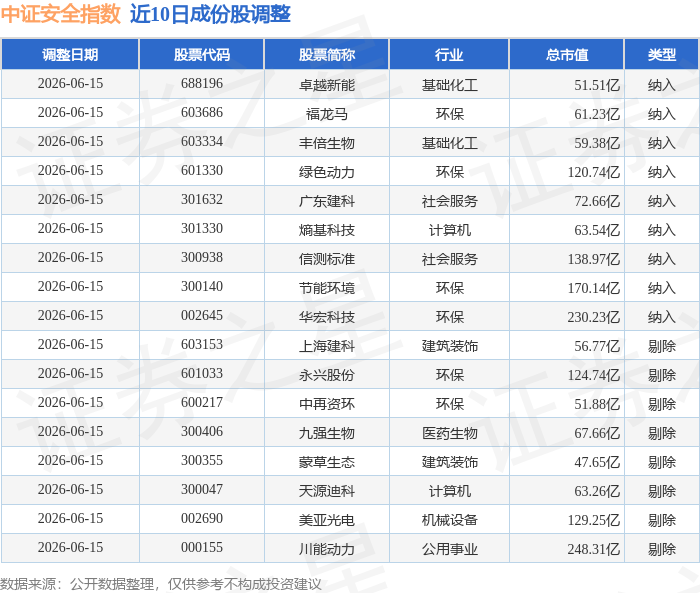
Task: Select the 福龙马 stock name
Action: pyautogui.click(x=327, y=114)
